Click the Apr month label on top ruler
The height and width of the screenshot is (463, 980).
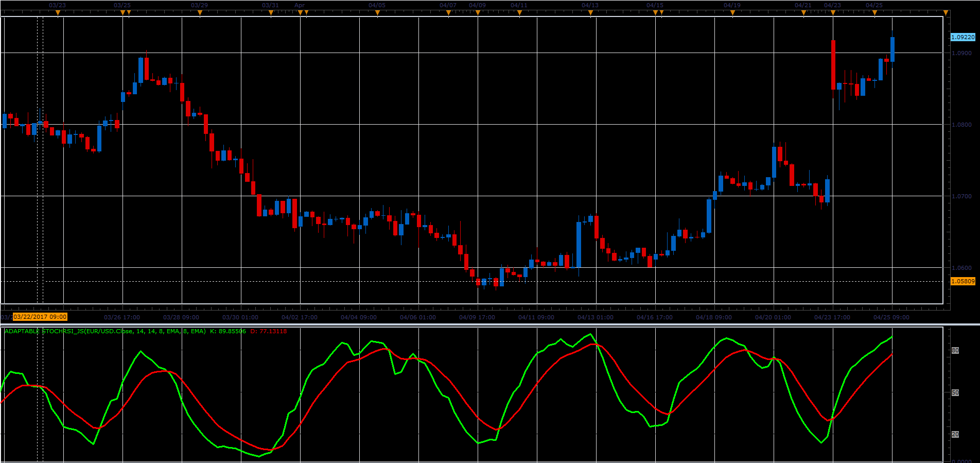coord(300,5)
